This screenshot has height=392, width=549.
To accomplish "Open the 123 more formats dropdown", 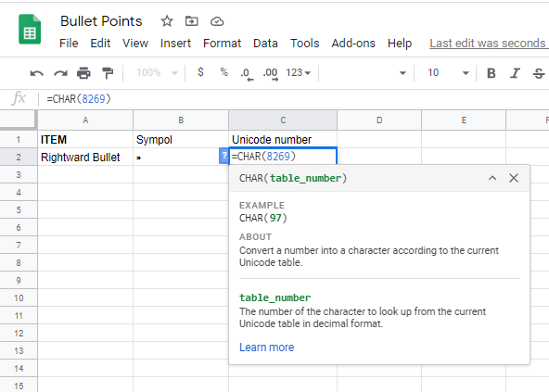I will tap(298, 72).
